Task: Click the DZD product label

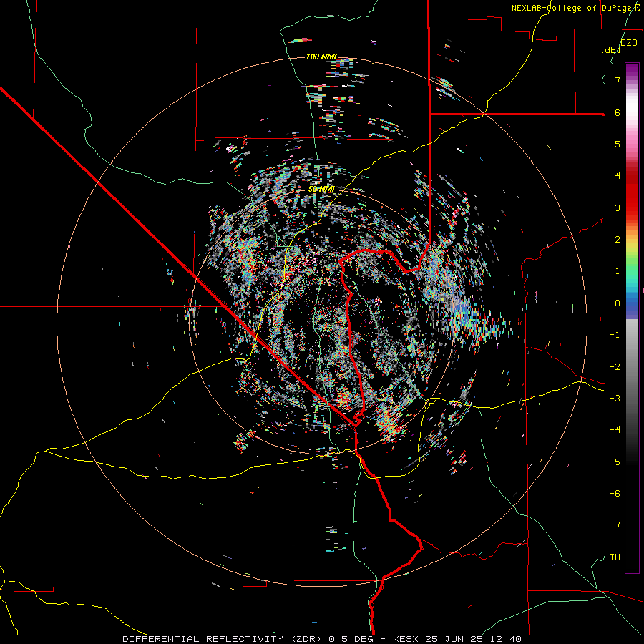Action: coord(629,43)
